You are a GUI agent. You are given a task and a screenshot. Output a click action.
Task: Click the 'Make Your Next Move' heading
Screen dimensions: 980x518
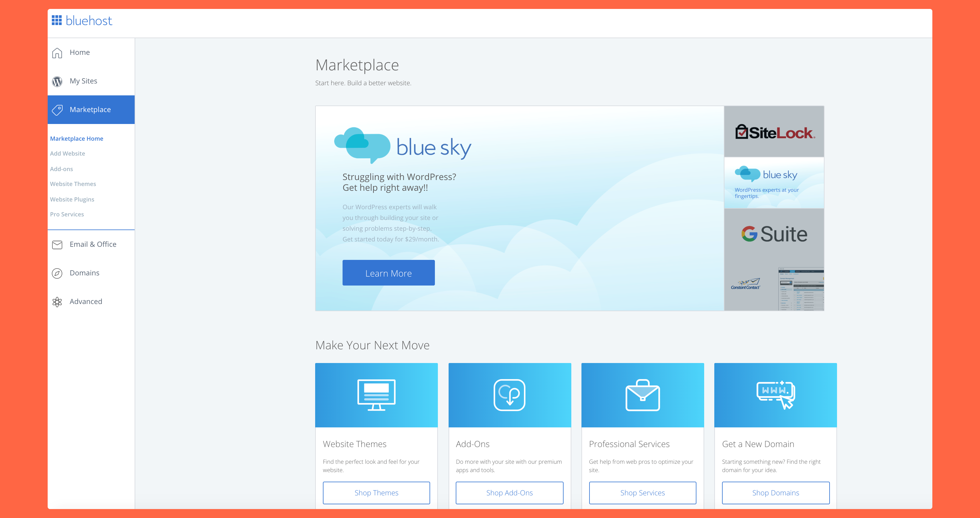tap(372, 345)
